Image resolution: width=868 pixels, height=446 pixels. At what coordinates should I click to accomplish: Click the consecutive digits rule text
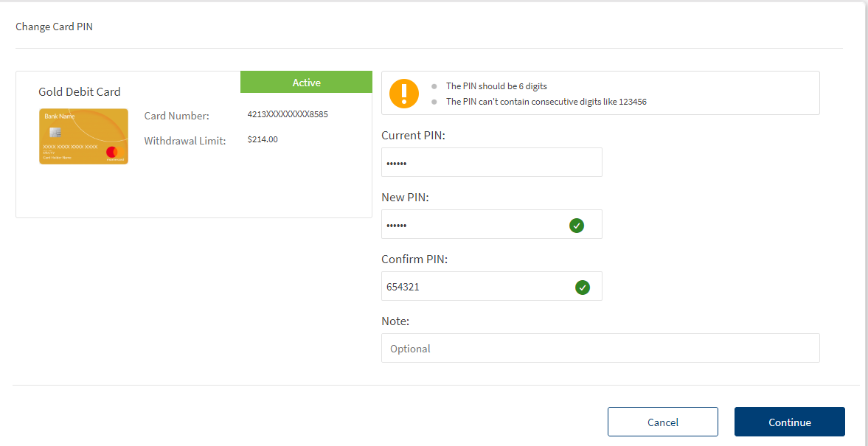(546, 102)
